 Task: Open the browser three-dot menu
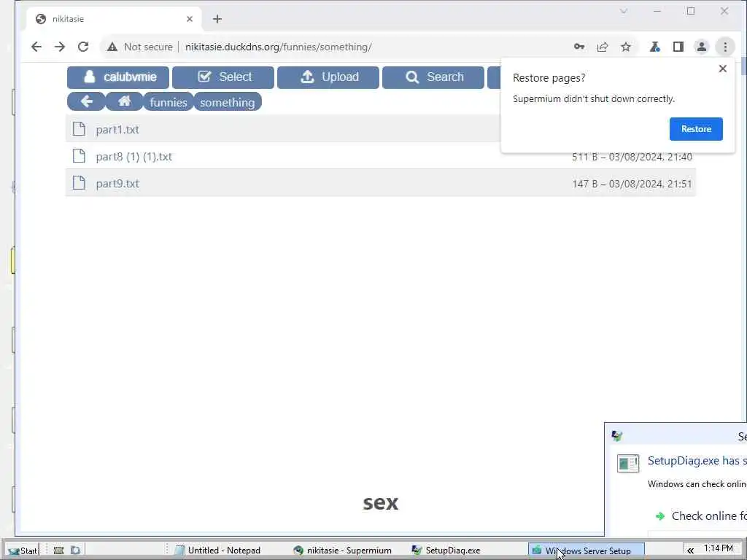click(725, 47)
